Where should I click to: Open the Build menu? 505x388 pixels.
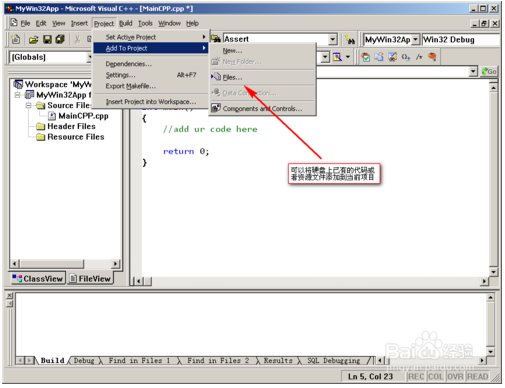click(x=126, y=23)
